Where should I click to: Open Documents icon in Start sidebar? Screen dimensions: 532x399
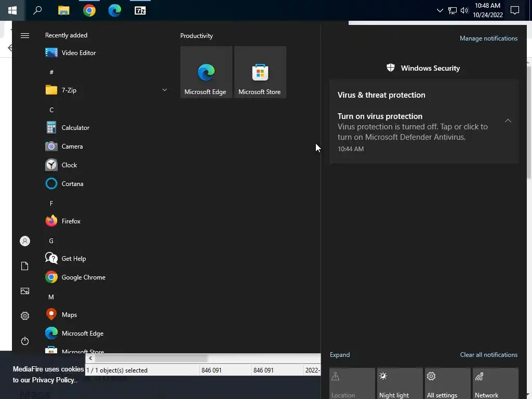click(x=25, y=266)
